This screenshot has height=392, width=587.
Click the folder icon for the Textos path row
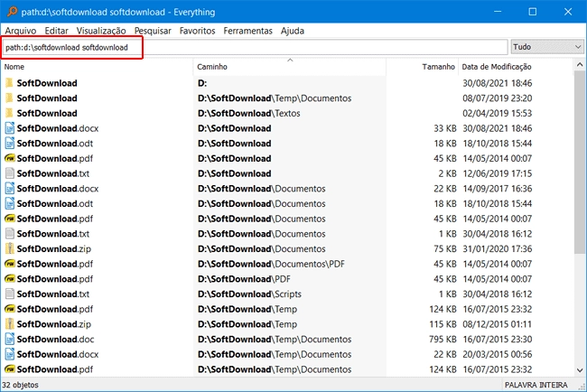pyautogui.click(x=9, y=113)
